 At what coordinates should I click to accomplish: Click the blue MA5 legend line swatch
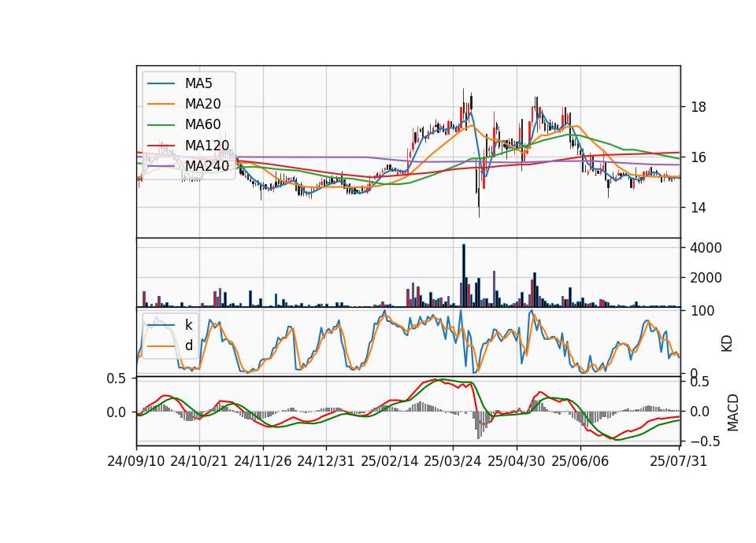point(161,84)
